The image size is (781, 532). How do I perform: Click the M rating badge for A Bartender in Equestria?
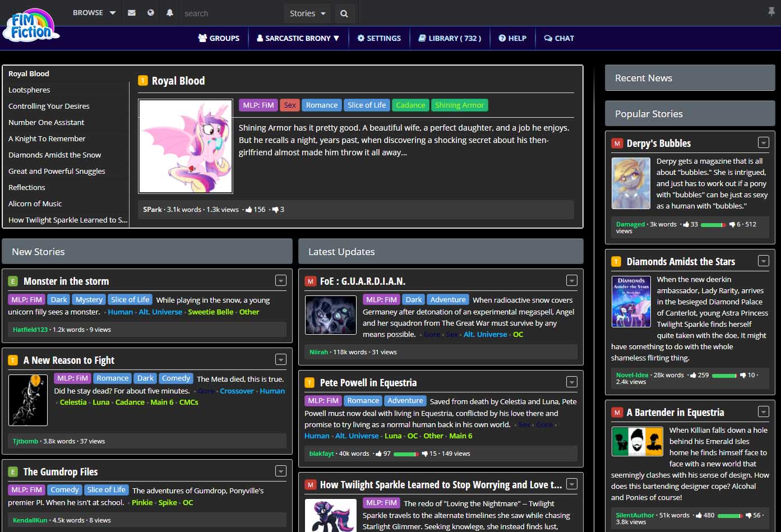click(x=617, y=413)
